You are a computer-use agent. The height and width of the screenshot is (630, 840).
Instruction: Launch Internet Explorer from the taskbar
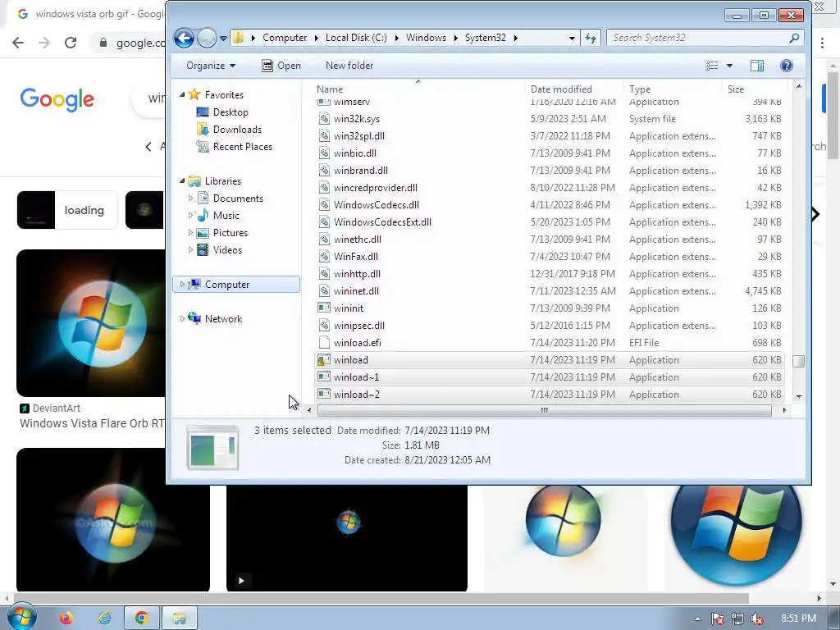(x=104, y=618)
